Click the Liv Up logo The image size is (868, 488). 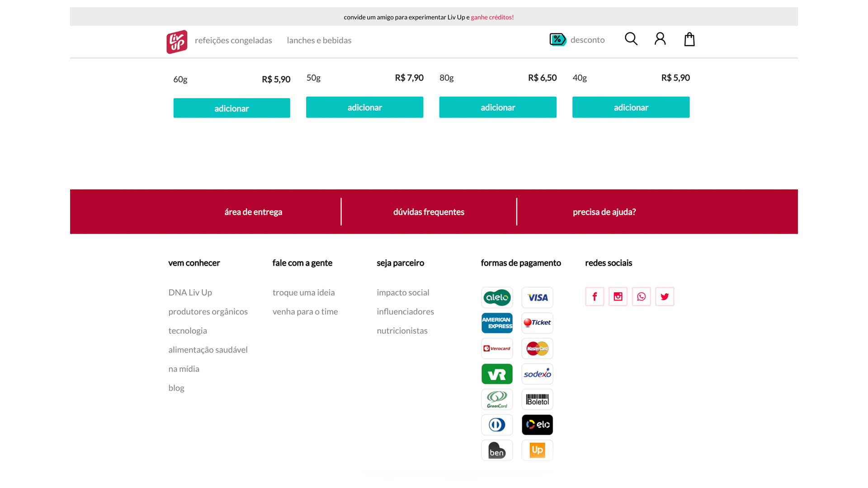[177, 42]
